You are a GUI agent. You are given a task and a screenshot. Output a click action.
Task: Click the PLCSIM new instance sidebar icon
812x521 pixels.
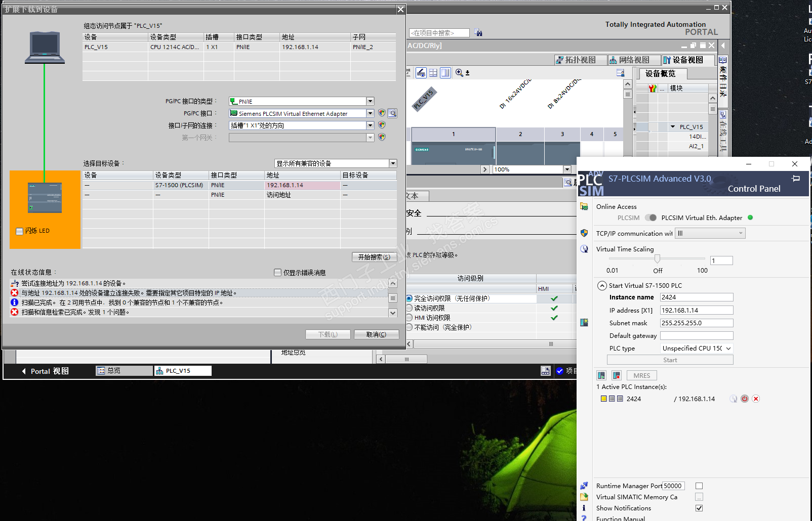(x=584, y=322)
